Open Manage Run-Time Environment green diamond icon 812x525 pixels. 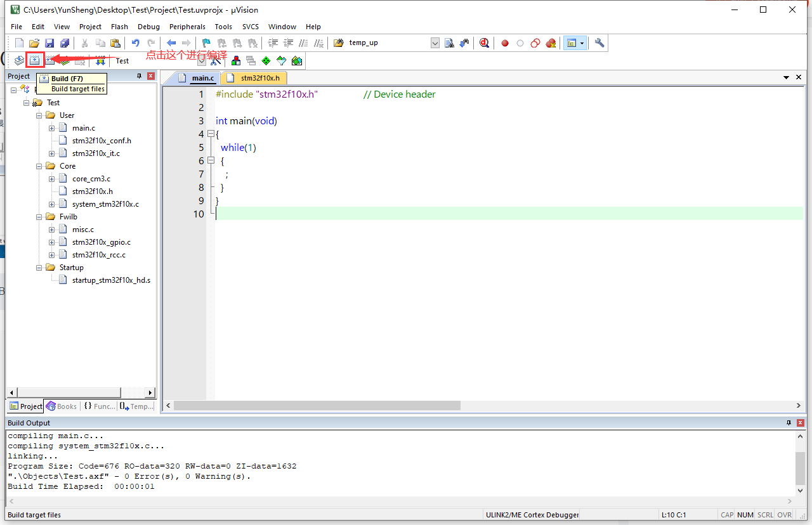tap(266, 61)
